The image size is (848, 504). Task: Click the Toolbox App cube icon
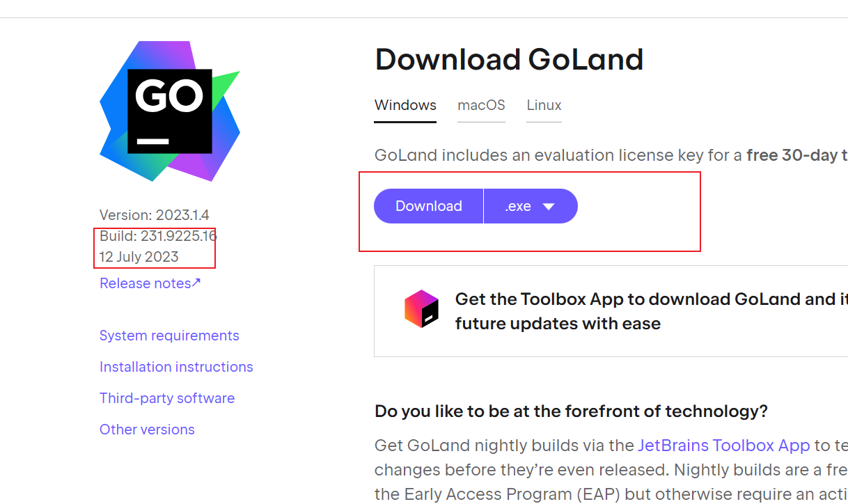click(422, 309)
